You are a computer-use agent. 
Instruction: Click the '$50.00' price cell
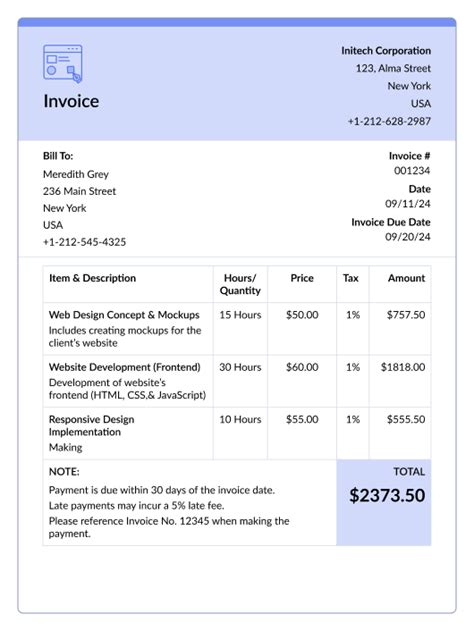click(x=302, y=315)
